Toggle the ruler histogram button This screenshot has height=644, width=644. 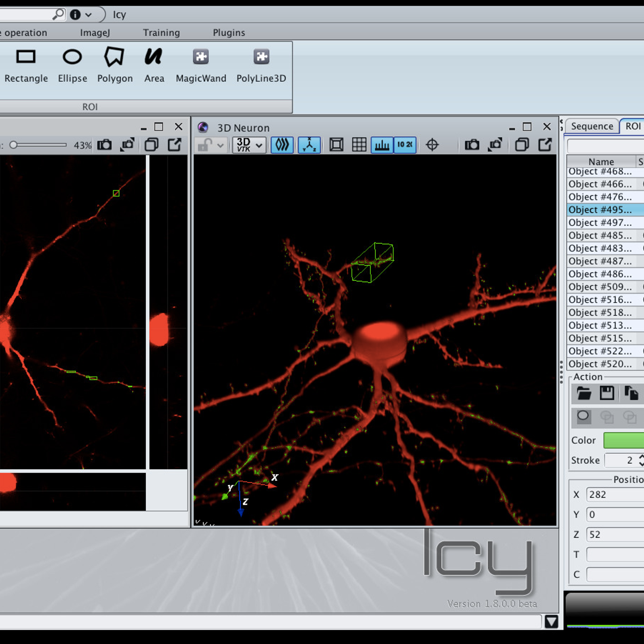coord(382,145)
